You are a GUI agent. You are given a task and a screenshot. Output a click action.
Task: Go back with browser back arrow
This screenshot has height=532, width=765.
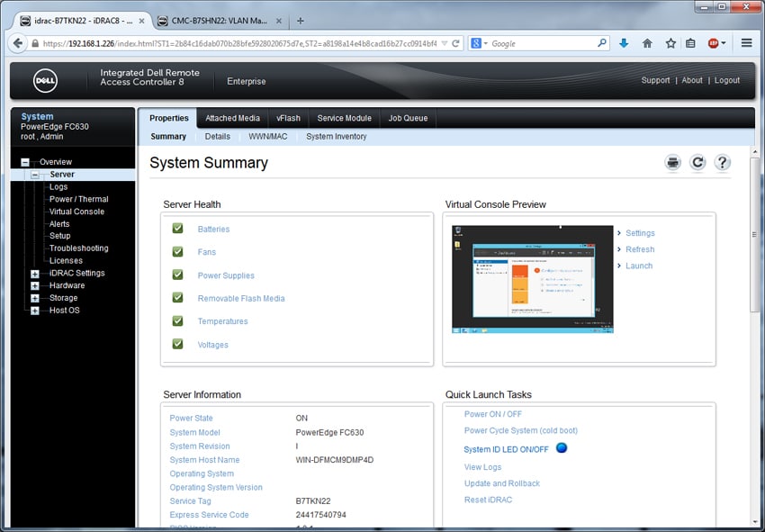coord(18,43)
